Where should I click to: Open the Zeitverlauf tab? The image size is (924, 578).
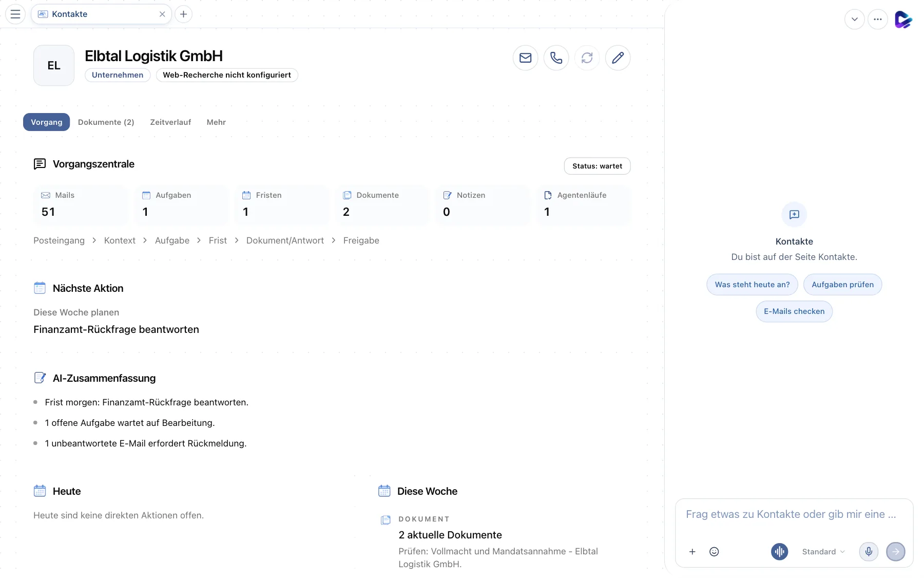point(170,122)
